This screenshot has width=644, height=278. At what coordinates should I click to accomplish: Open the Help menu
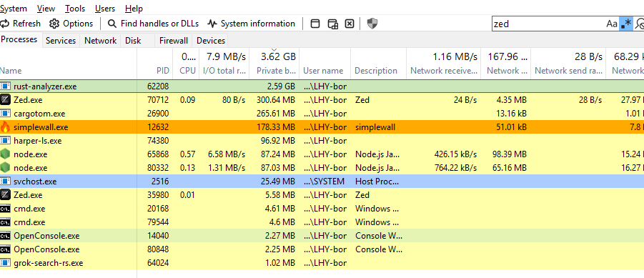[x=134, y=8]
